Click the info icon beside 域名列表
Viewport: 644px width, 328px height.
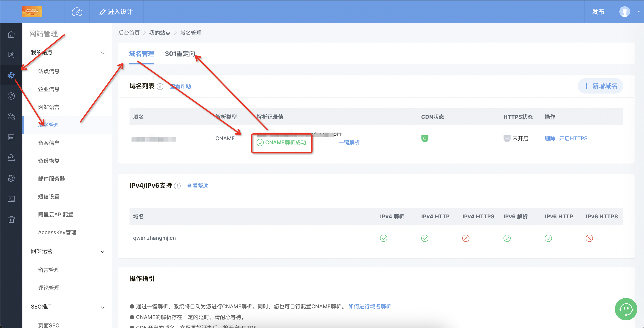point(160,87)
